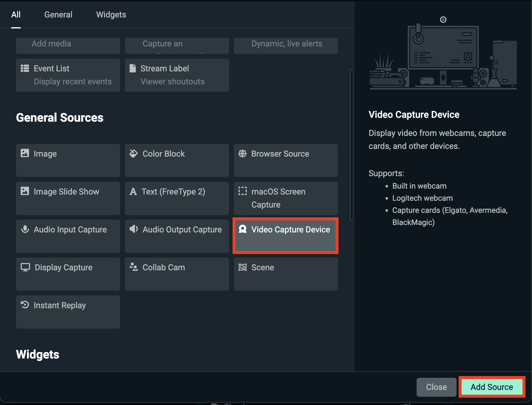Select the macOS Screen Capture icon
The image size is (532, 405).
(x=243, y=191)
